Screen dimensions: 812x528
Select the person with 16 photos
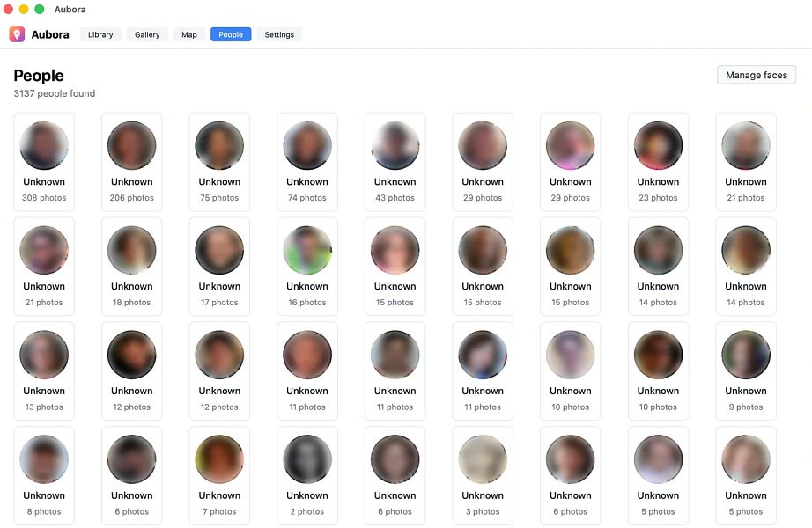point(307,267)
